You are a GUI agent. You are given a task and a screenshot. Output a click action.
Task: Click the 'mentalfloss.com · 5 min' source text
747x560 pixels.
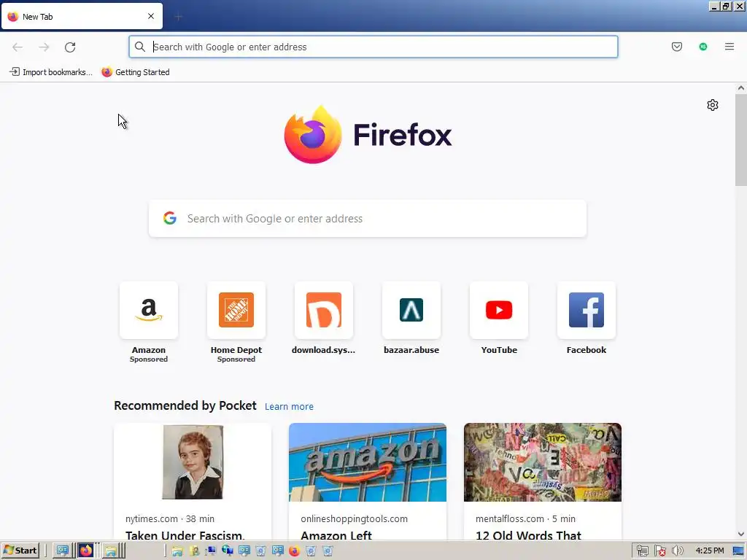pyautogui.click(x=525, y=518)
